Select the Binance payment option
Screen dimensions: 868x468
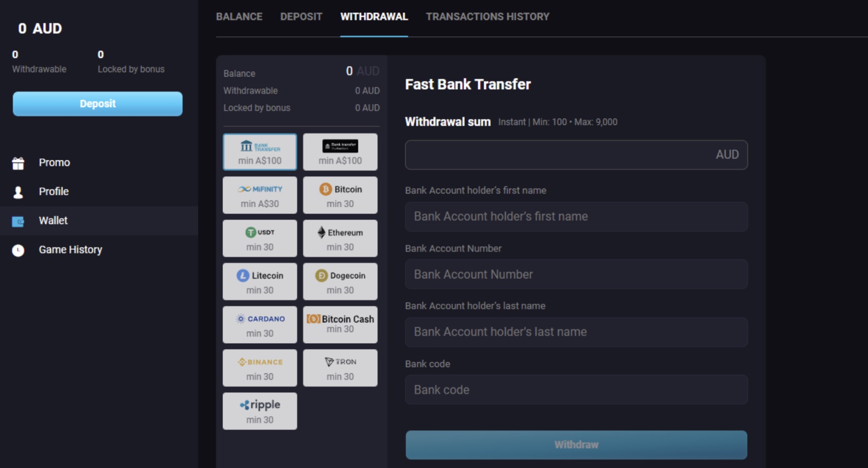pyautogui.click(x=260, y=368)
